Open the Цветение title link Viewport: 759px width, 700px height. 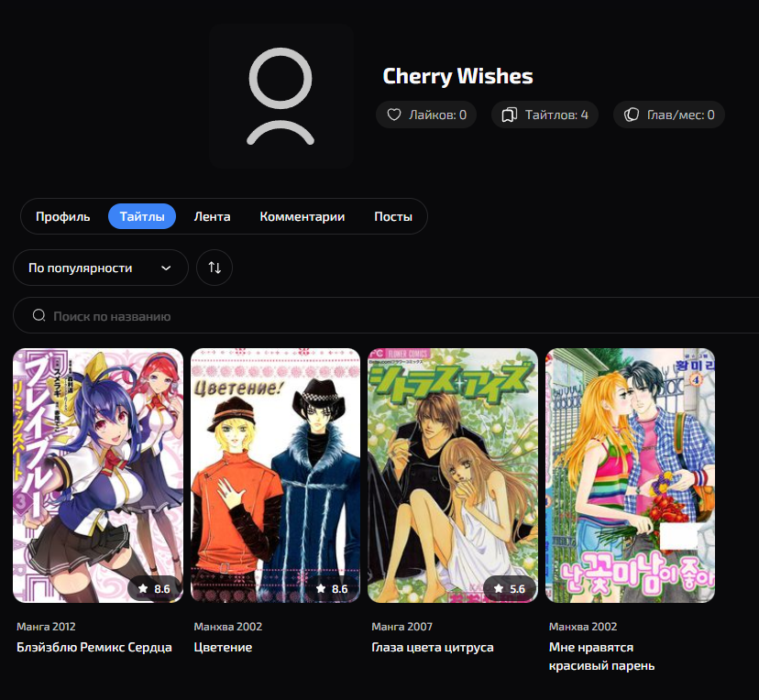[223, 647]
